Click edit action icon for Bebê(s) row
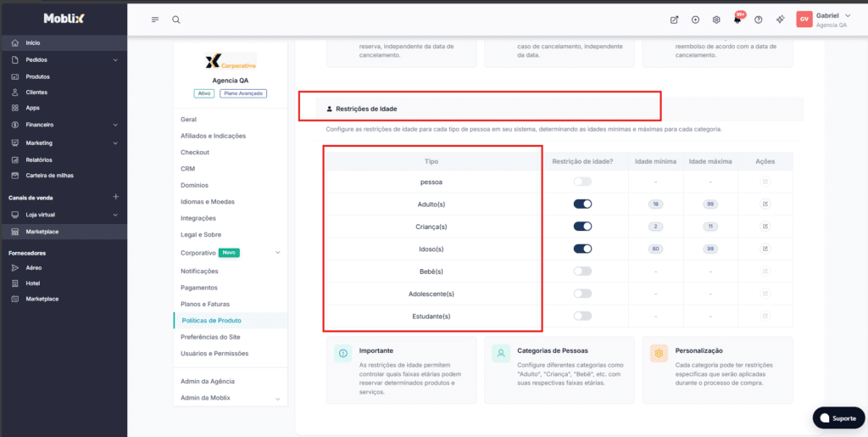This screenshot has width=868, height=437. point(765,271)
